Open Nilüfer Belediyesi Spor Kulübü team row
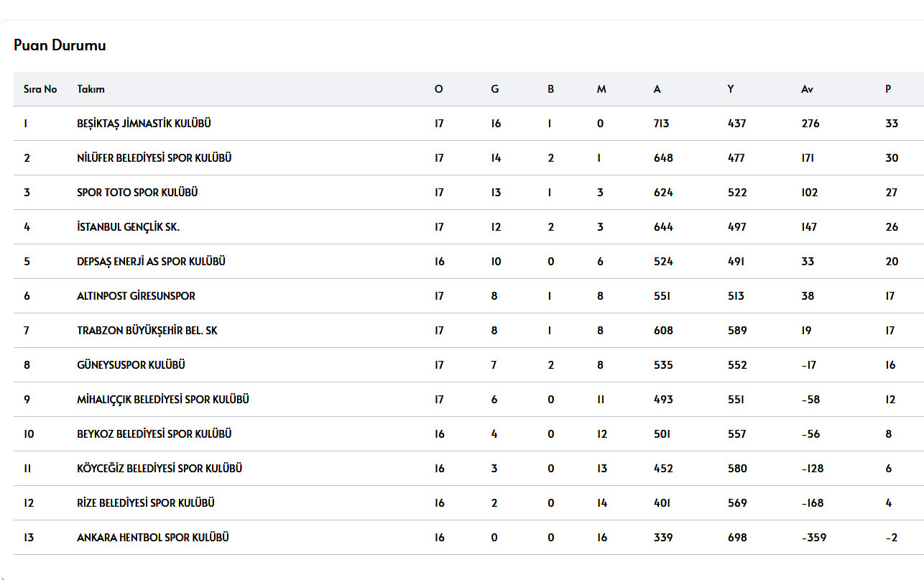The width and height of the screenshot is (924, 588). [x=154, y=158]
